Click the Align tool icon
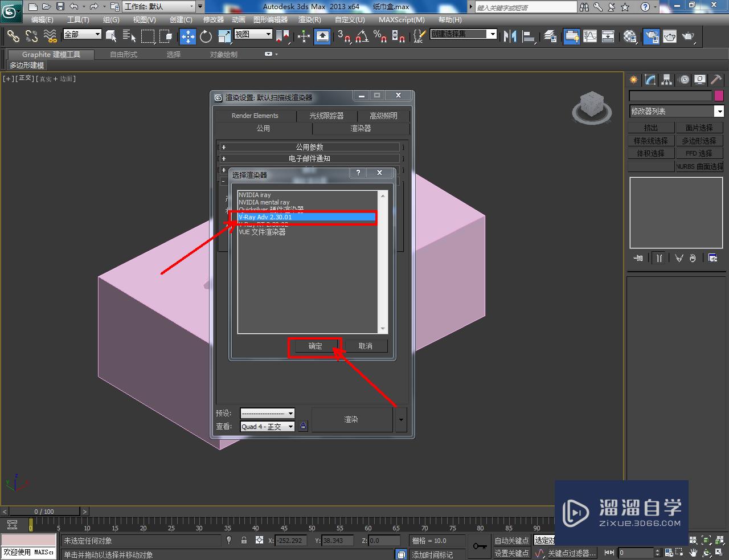Image resolution: width=729 pixels, height=560 pixels. click(x=529, y=36)
